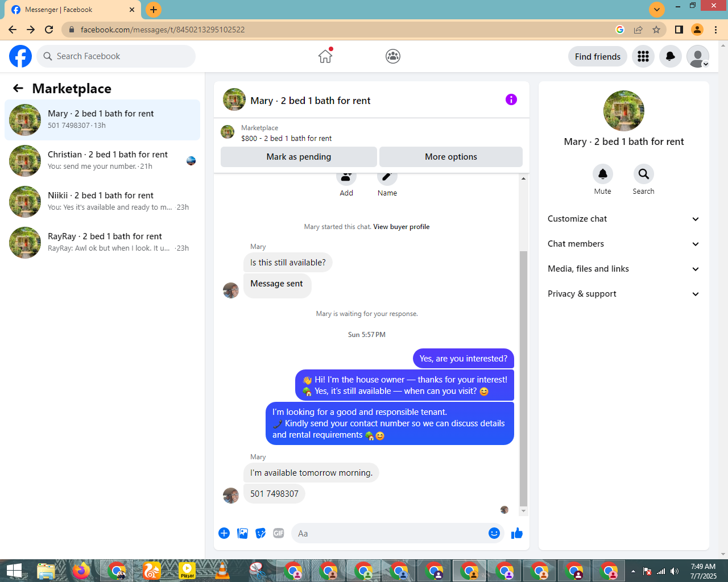The width and height of the screenshot is (728, 582).
Task: Open Chrome side panel icon
Action: [x=679, y=30]
